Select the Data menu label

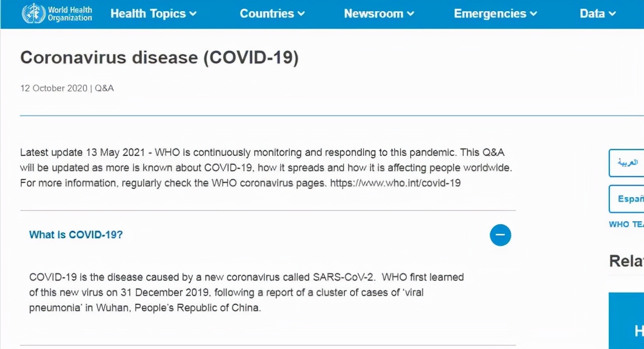[x=592, y=14]
